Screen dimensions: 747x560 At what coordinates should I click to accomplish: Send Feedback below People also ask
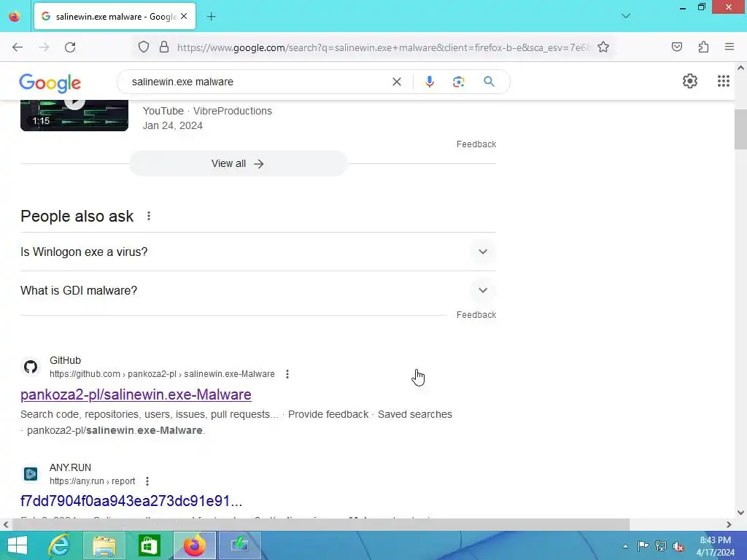476,315
